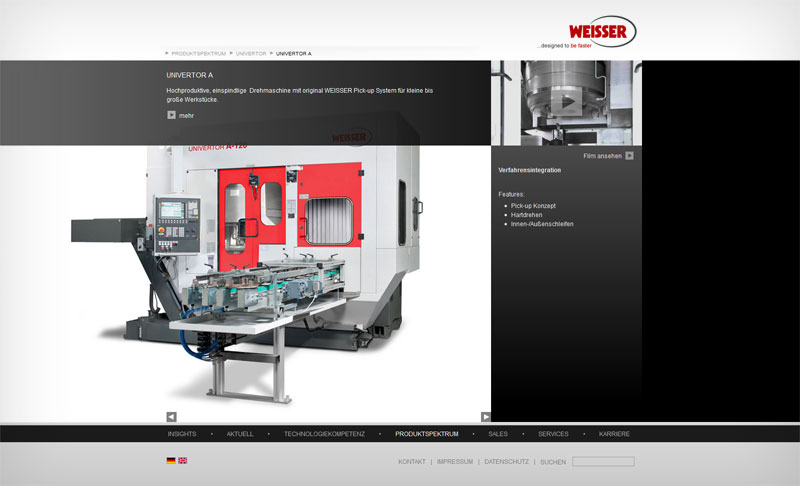Click the 'Verfahrensintegration' heading
The width and height of the screenshot is (800, 486).
pos(530,170)
